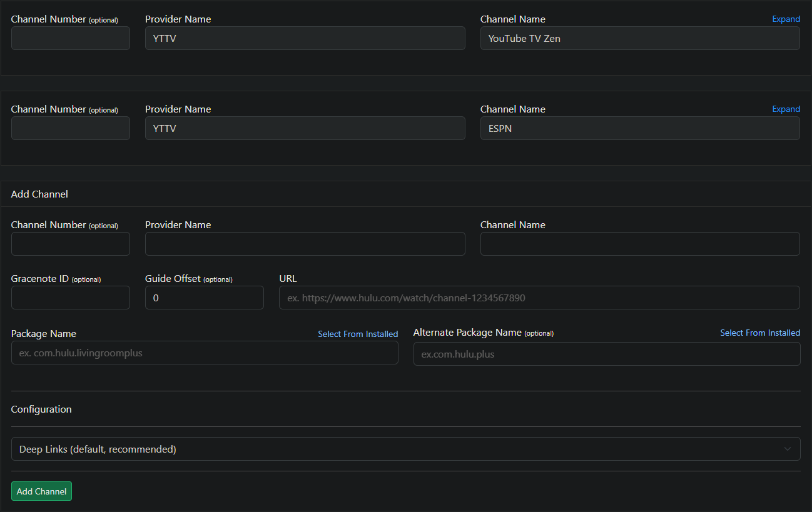Click the empty Channel Name field under Add Channel
Viewport: 812px width, 512px height.
click(x=639, y=244)
